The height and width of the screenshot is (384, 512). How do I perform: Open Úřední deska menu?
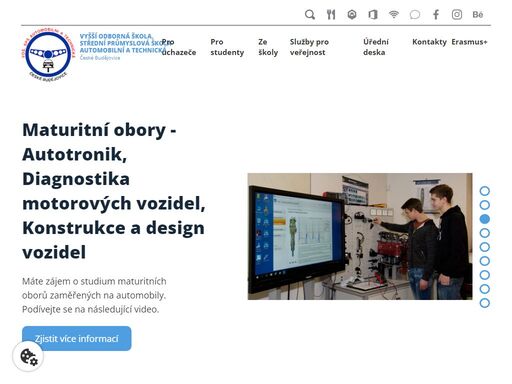376,47
